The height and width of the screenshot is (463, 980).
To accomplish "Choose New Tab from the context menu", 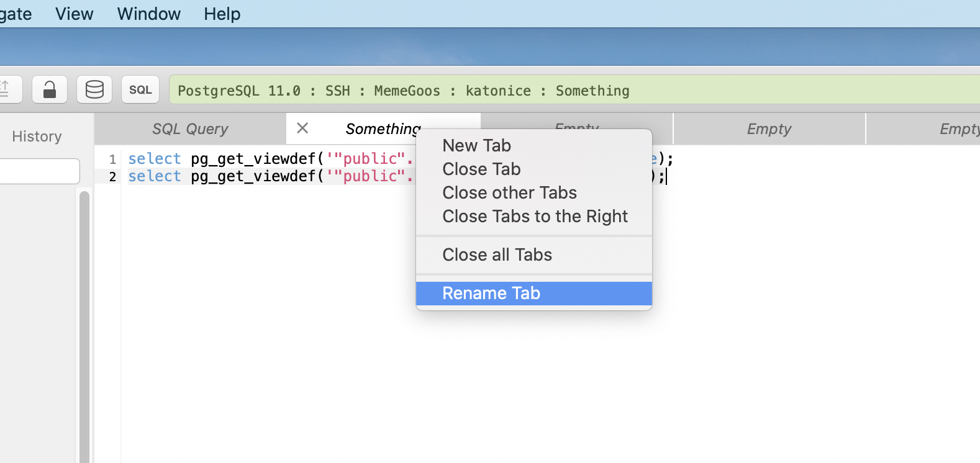I will pos(476,145).
